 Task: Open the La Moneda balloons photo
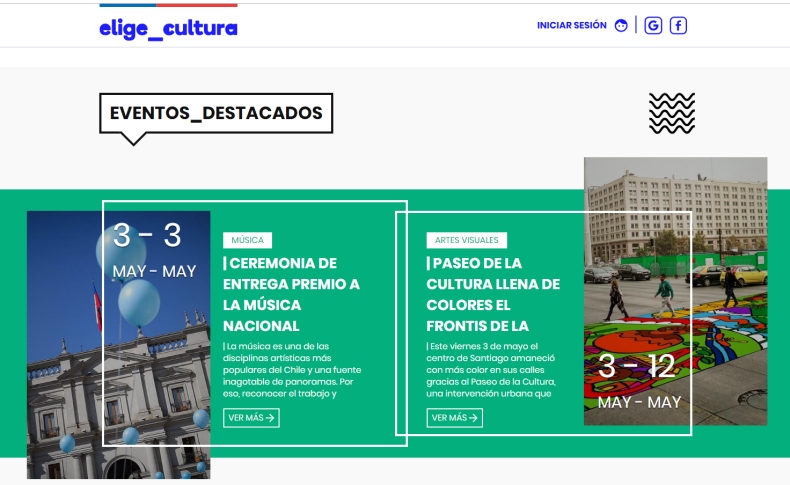click(118, 344)
